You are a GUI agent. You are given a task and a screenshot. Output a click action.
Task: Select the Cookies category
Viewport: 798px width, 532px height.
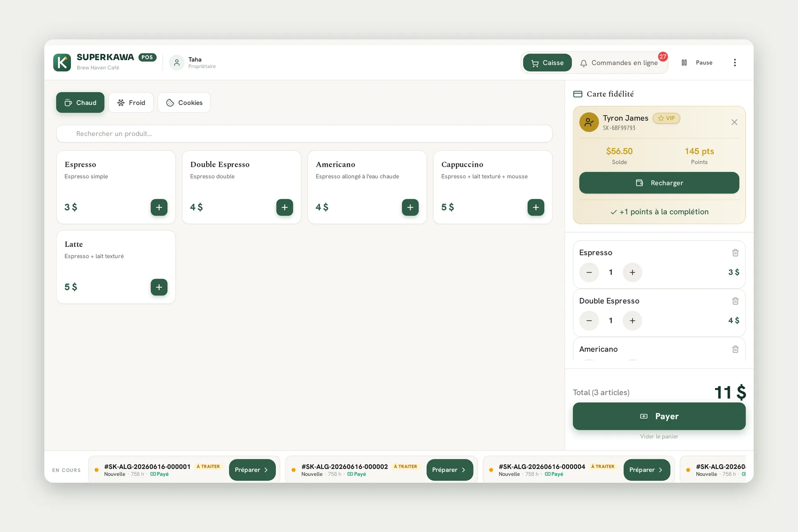pos(184,102)
